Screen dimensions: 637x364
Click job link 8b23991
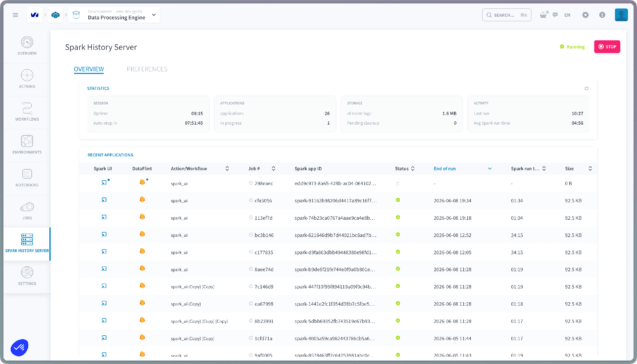pos(264,321)
